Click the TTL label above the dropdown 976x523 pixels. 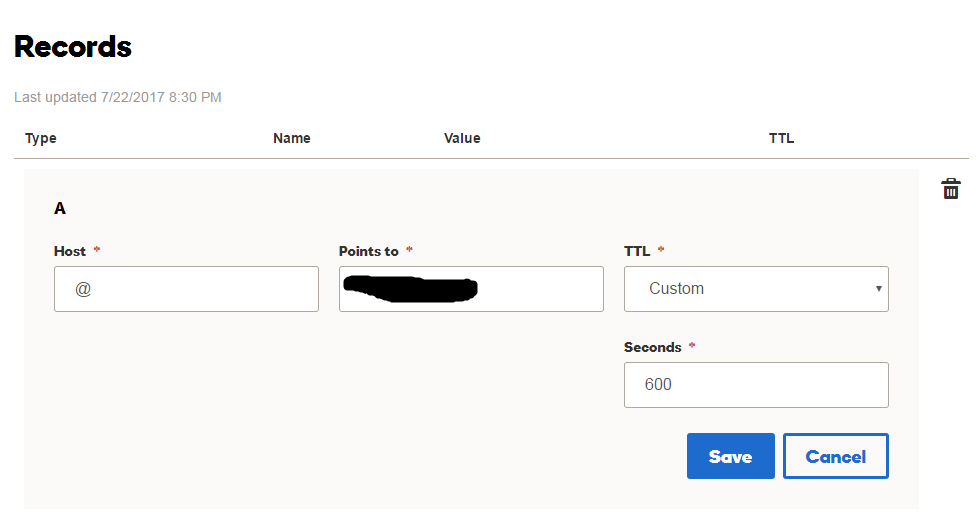(637, 251)
